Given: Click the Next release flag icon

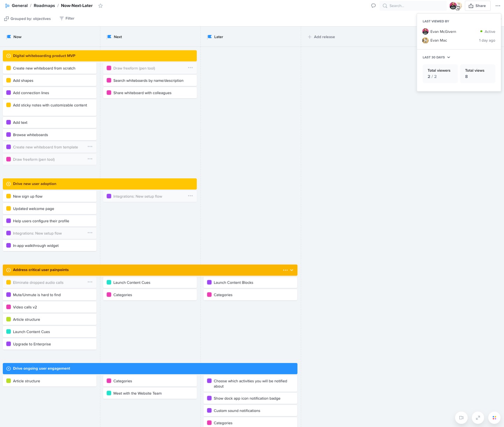Looking at the screenshot, I should tap(109, 37).
